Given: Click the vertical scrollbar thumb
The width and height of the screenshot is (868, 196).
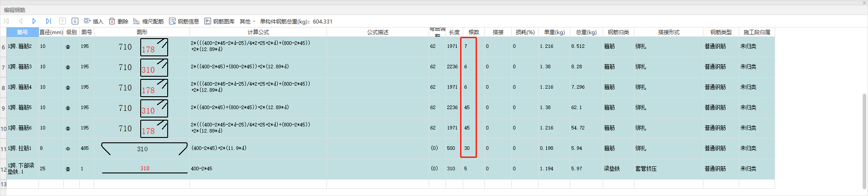Looking at the screenshot, I should [864, 141].
